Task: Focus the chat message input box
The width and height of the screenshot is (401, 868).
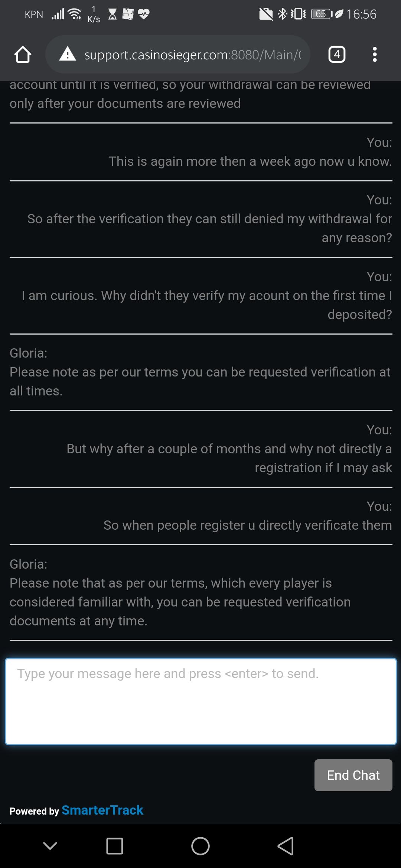Action: (x=200, y=701)
